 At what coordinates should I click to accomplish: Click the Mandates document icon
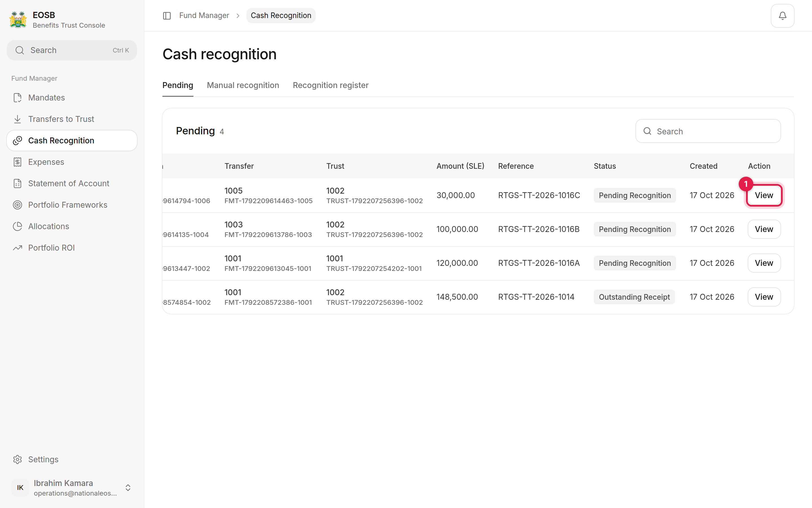tap(17, 98)
